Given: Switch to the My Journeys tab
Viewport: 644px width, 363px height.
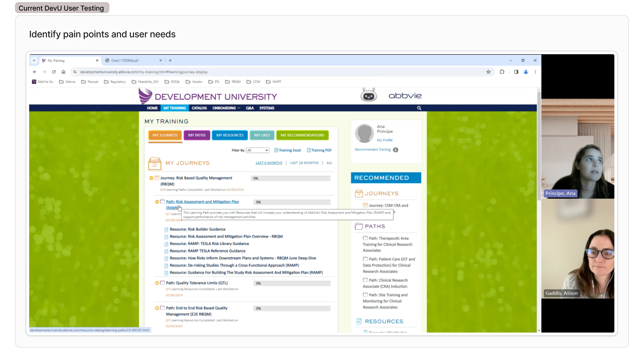Looking at the screenshot, I should (x=165, y=135).
